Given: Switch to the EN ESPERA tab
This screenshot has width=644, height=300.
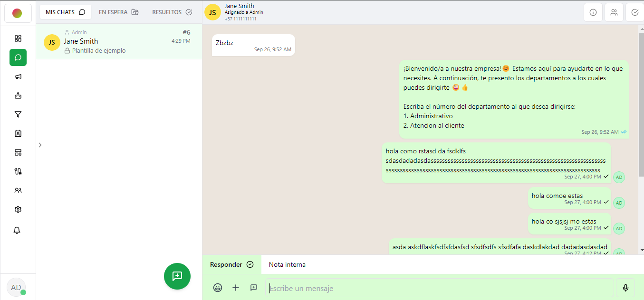Looking at the screenshot, I should (119, 12).
